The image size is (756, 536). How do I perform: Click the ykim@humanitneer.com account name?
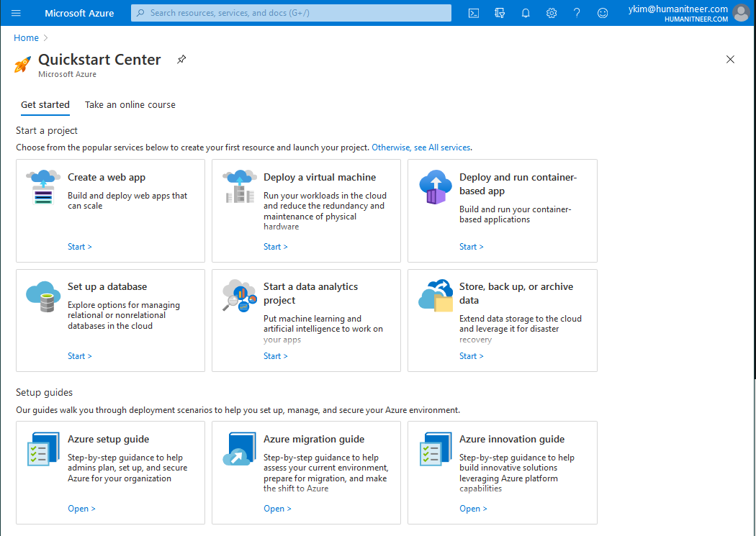coord(678,9)
